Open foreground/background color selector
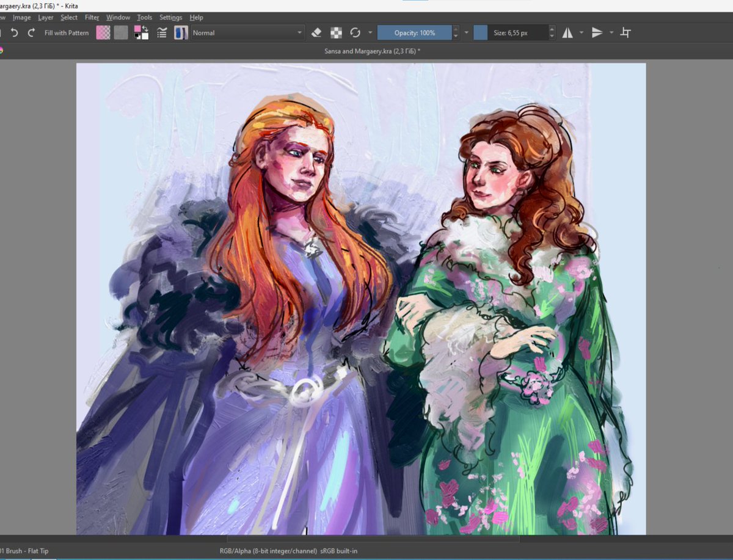733x560 pixels. (142, 33)
